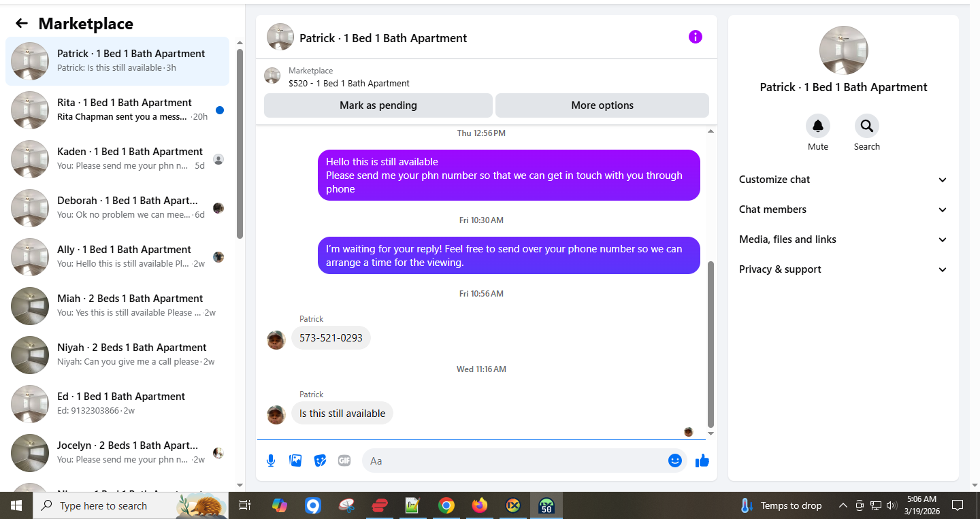This screenshot has width=980, height=519.
Task: Attach a photo using the image icon
Action: tap(295, 461)
